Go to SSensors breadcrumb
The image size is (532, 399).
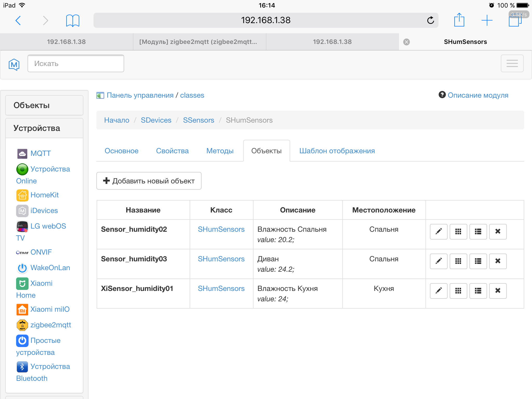pos(198,120)
